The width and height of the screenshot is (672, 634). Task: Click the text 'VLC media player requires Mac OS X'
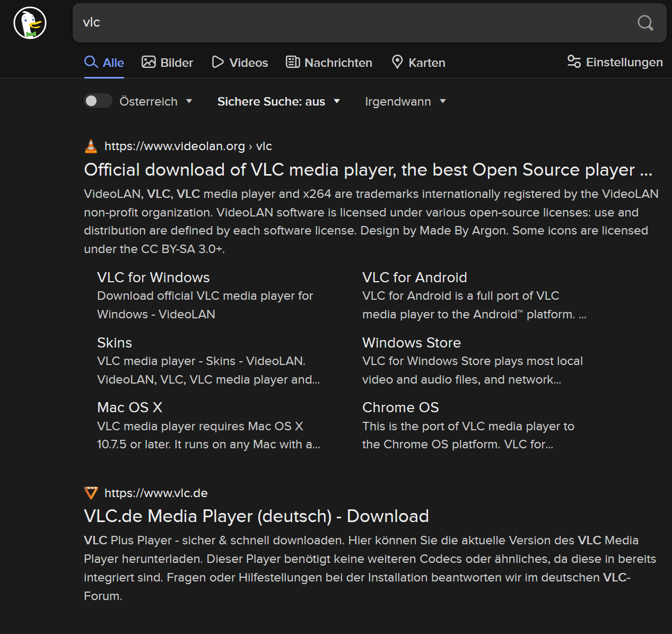click(x=200, y=427)
